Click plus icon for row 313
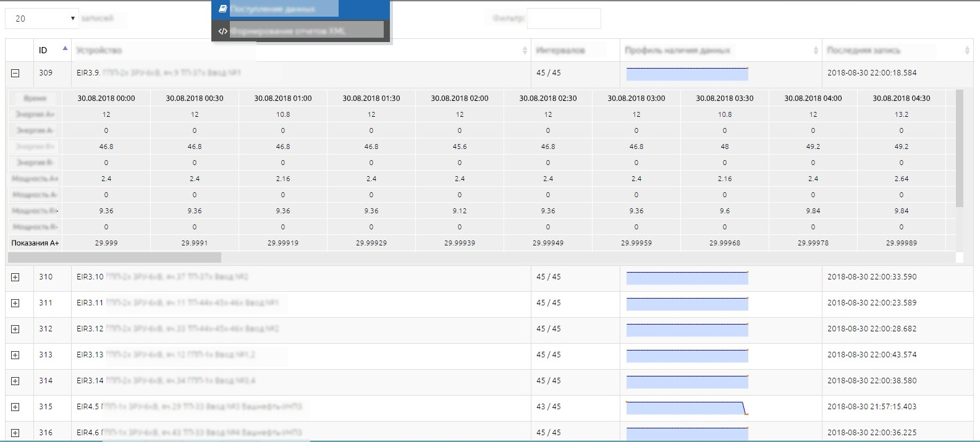This screenshot has height=442, width=980. tap(15, 355)
